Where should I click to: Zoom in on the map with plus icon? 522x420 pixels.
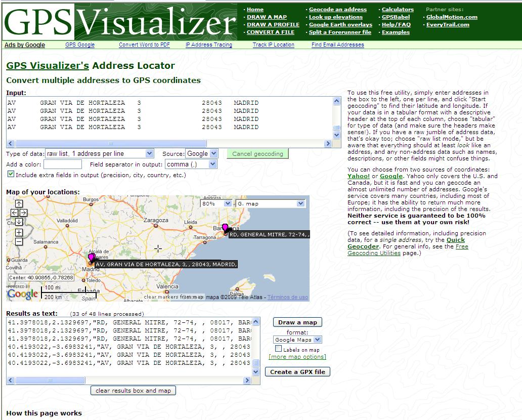pos(19,232)
